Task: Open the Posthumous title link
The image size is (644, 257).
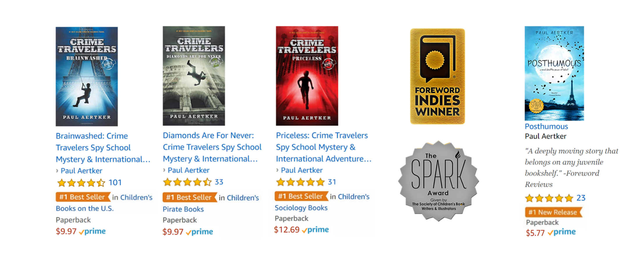Action: point(546,126)
